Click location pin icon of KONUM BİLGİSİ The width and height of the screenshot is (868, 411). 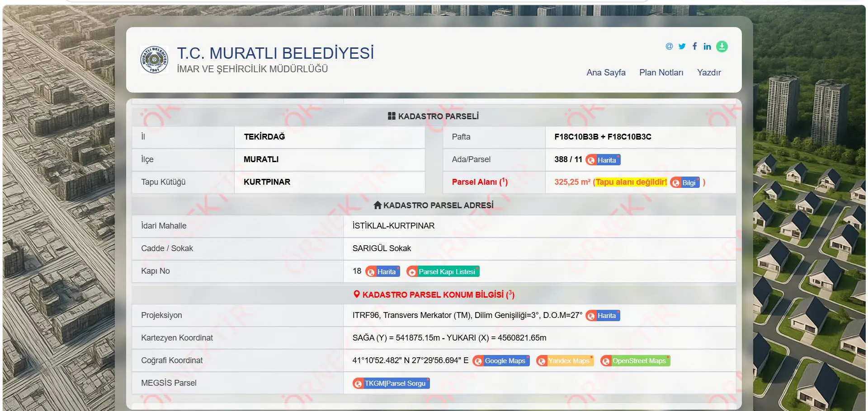pos(357,294)
